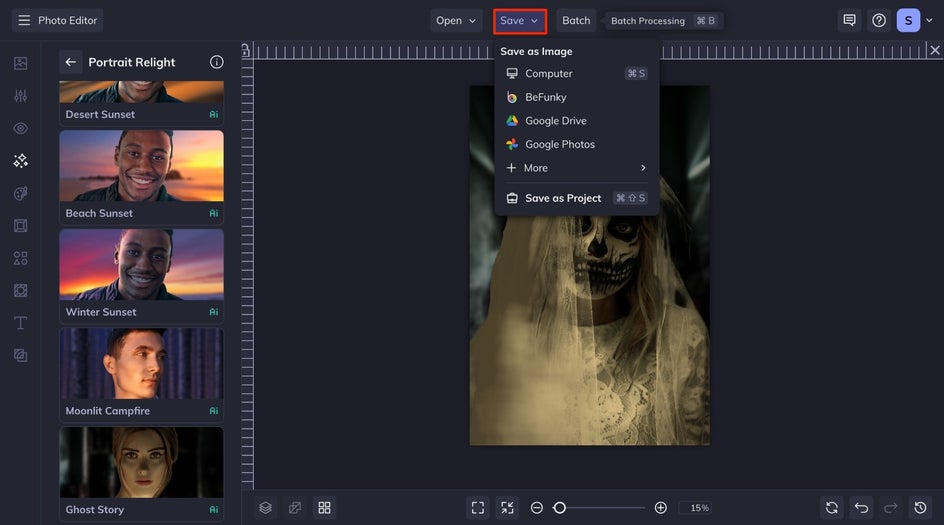Screen dimensions: 944x525
Task: Click the user avatar S
Action: [x=908, y=20]
